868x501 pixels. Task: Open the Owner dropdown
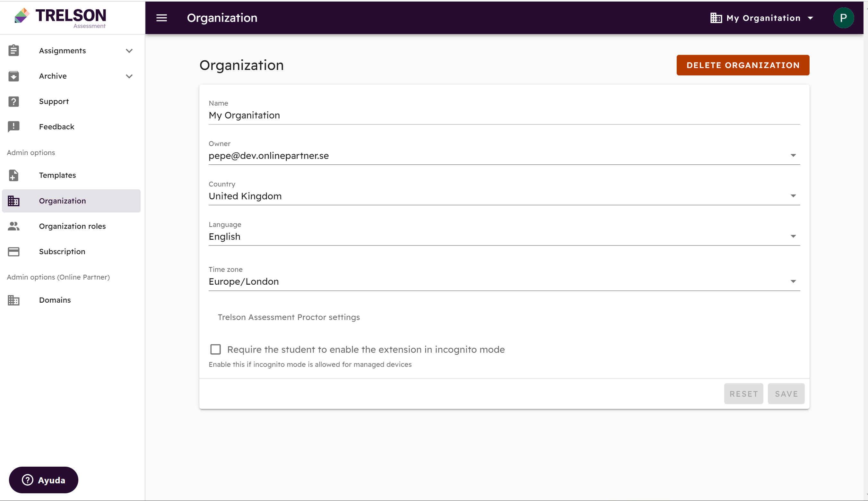pyautogui.click(x=504, y=156)
